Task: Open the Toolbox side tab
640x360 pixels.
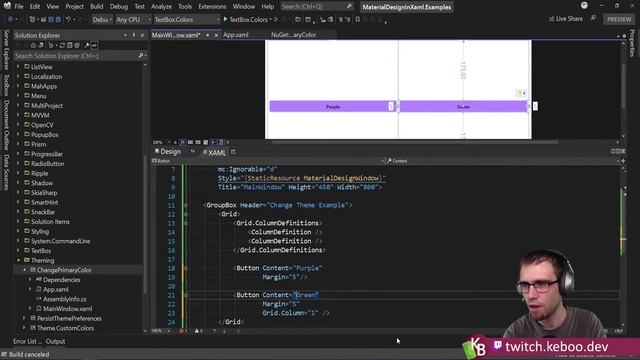Action: coord(6,84)
